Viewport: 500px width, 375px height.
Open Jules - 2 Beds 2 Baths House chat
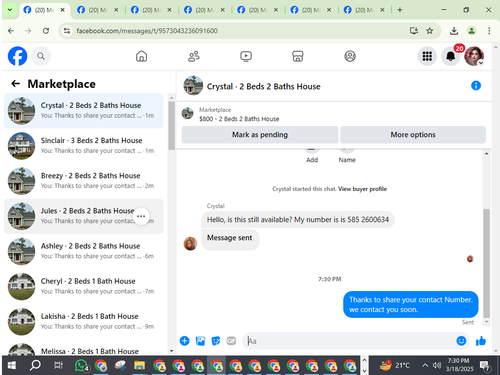[x=84, y=216]
